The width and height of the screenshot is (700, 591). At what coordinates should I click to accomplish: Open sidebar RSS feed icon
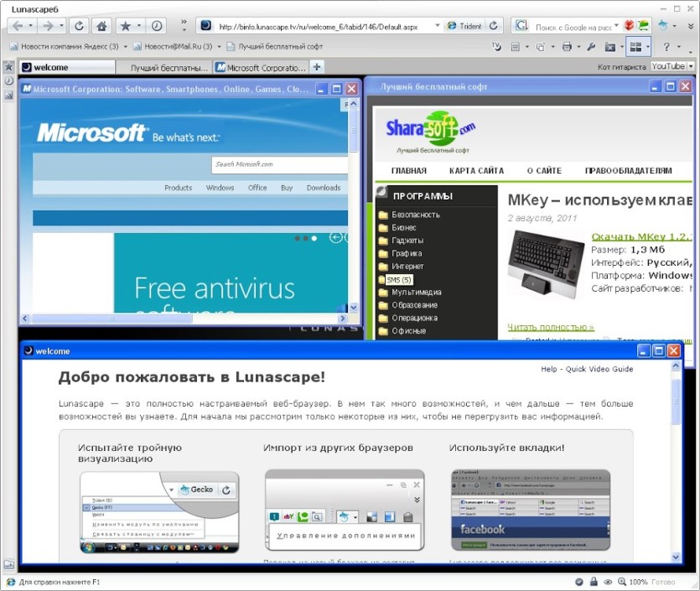point(8,95)
